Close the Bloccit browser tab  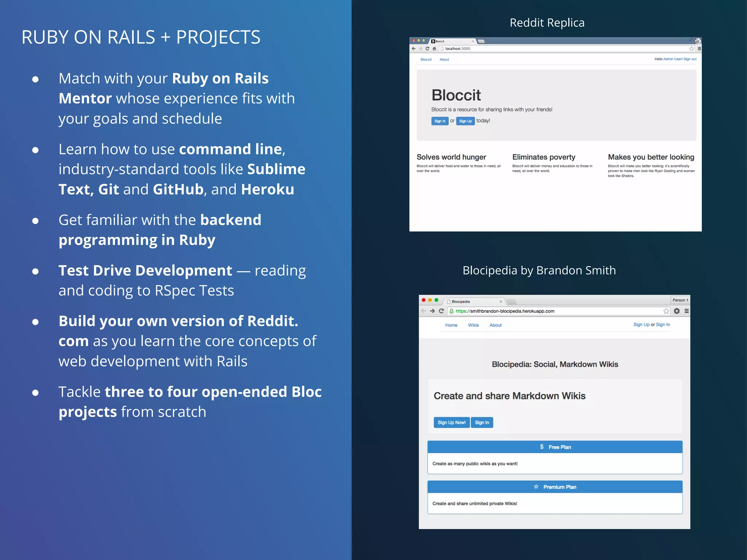pyautogui.click(x=473, y=41)
